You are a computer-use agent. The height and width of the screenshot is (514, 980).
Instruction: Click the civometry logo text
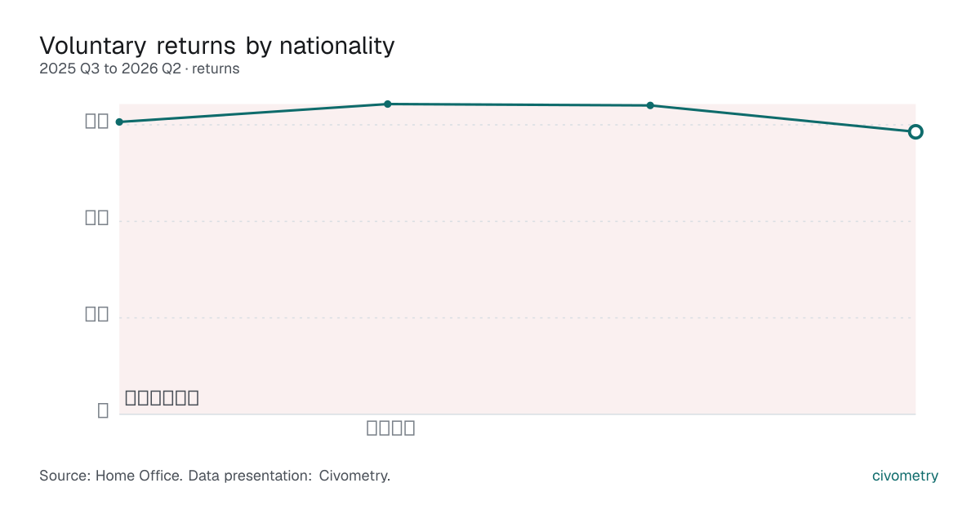[x=905, y=476]
